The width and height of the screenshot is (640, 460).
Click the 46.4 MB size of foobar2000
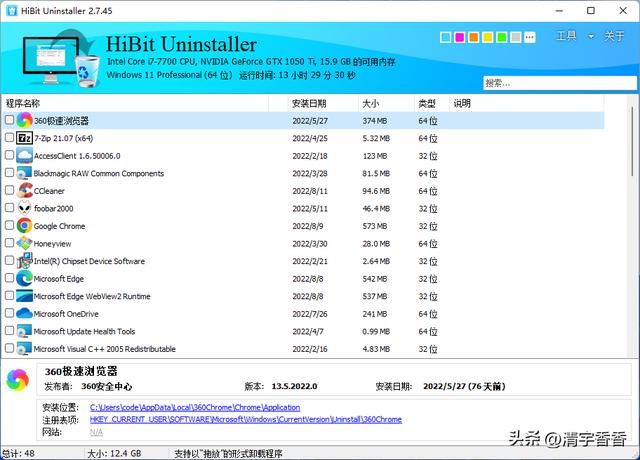pos(376,209)
